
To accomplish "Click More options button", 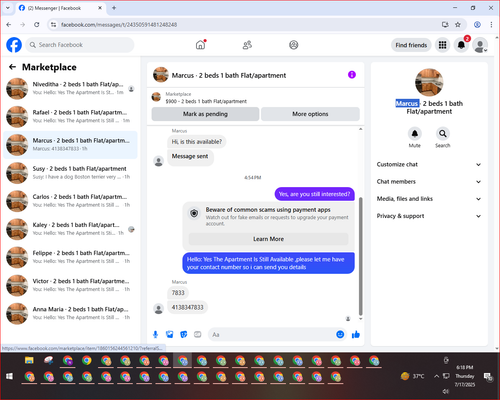I will (310, 114).
